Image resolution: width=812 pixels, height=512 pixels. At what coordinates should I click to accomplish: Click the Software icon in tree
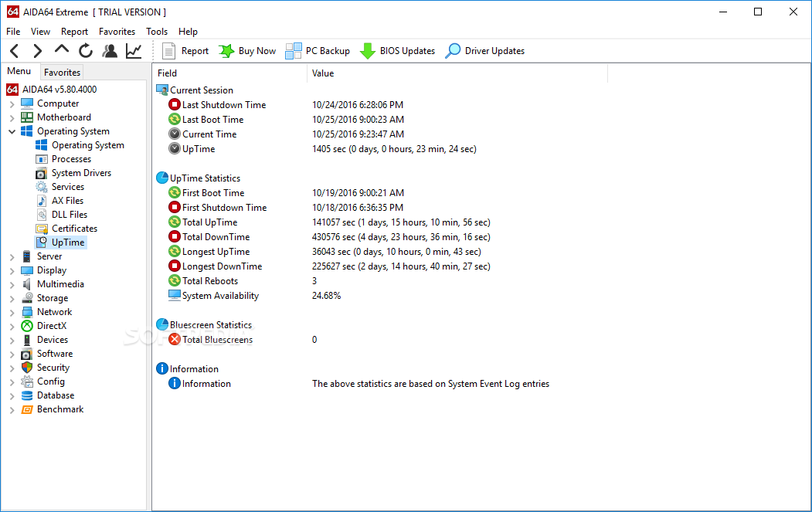click(27, 354)
